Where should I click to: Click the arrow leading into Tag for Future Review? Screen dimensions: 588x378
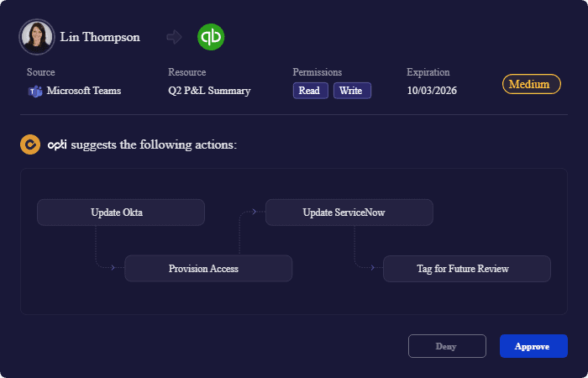[372, 267]
